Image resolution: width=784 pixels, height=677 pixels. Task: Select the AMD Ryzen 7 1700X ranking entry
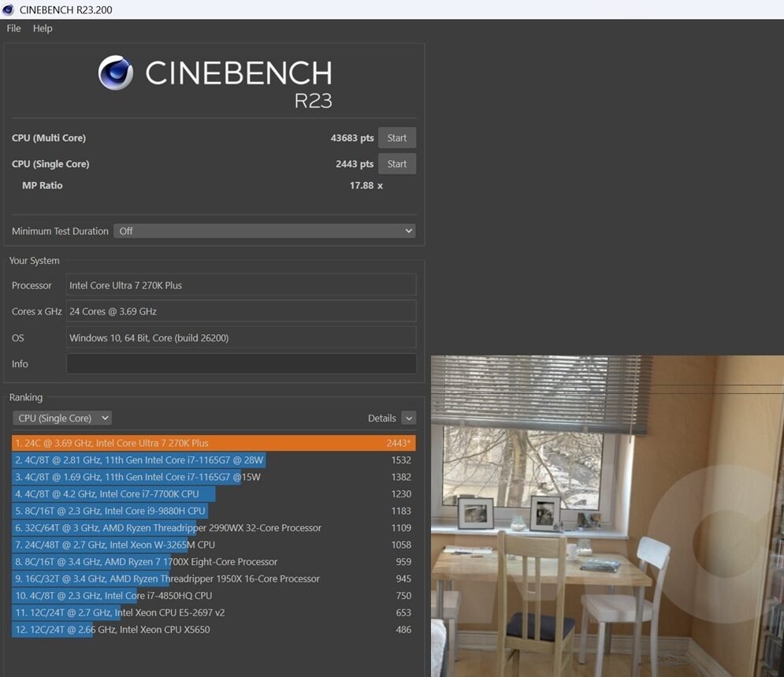142,561
